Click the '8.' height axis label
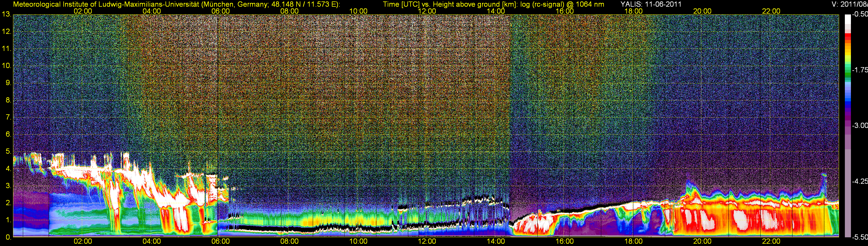This screenshot has height=246, width=868. click(x=8, y=100)
